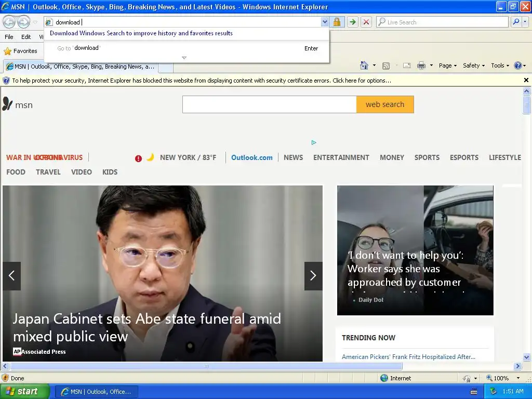Go to the SPORTS section
Screen dimensions: 532x399
[427, 157]
